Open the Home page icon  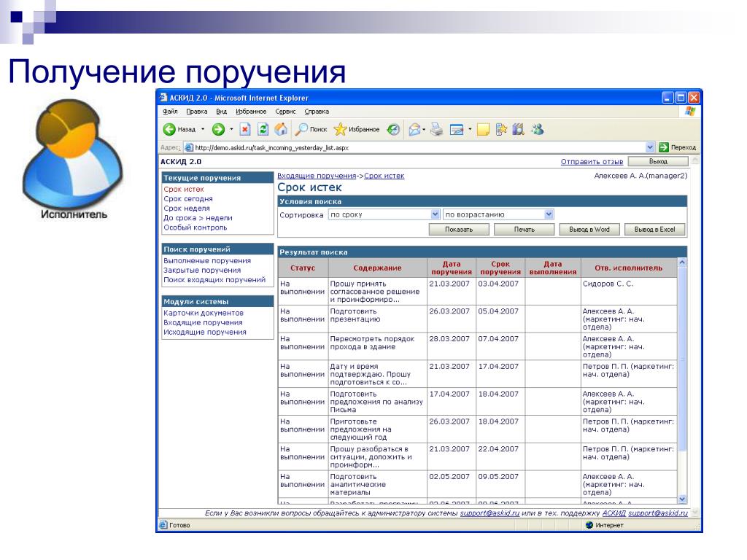[281, 129]
